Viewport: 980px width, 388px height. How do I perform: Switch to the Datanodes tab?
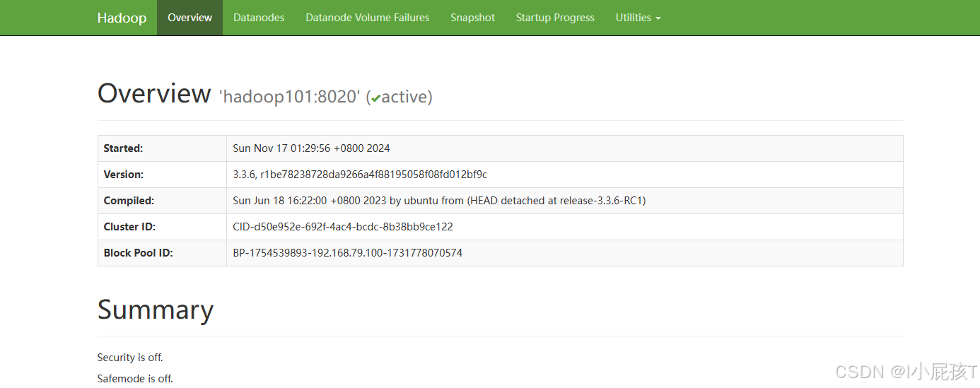(259, 18)
